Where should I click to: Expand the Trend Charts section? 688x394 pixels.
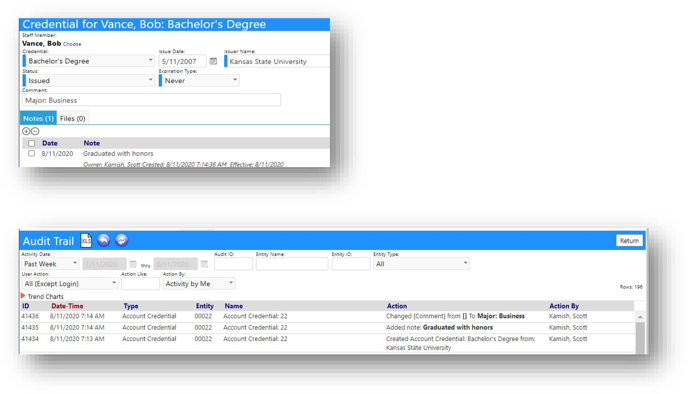42,297
